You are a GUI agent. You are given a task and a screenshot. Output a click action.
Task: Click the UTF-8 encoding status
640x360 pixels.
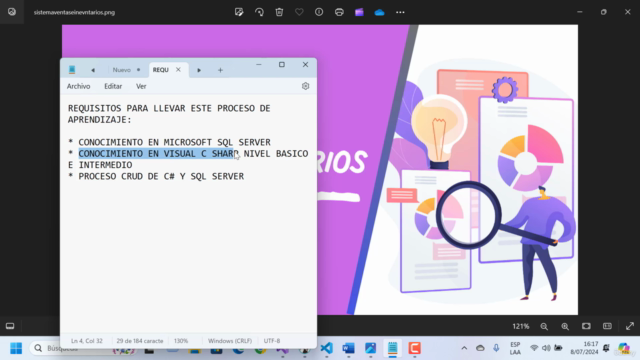(272, 341)
